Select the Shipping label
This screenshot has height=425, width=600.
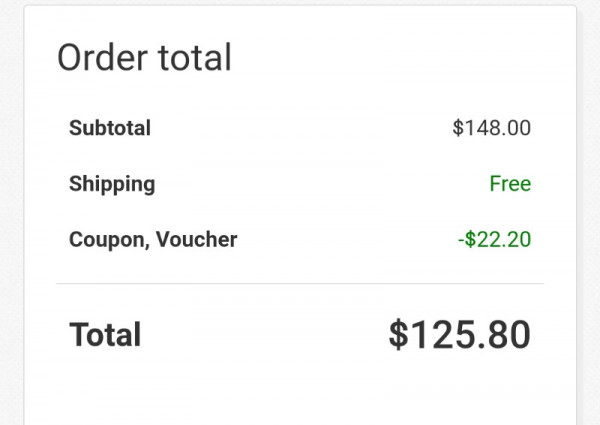point(112,184)
